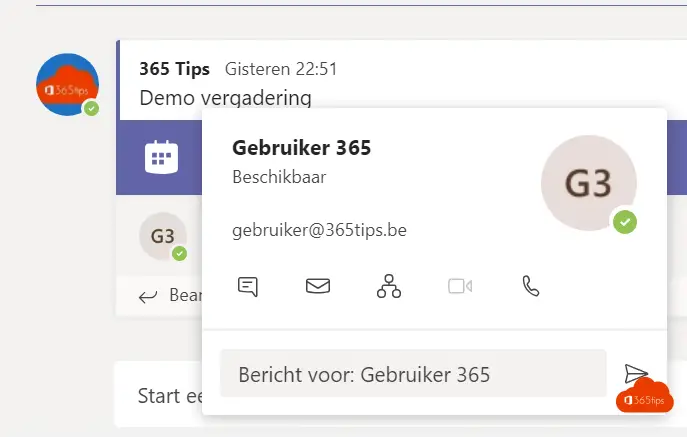Viewport: 687px width, 437px height.
Task: Click reply arrow icon under the post
Action: click(x=148, y=297)
